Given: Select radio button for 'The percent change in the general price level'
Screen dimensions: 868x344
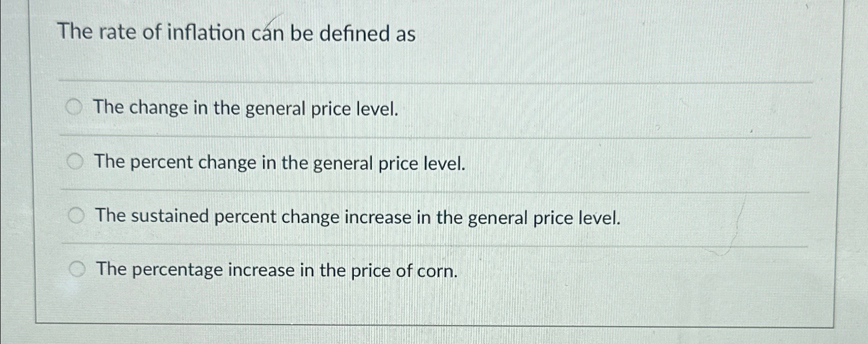Looking at the screenshot, I should [x=75, y=161].
